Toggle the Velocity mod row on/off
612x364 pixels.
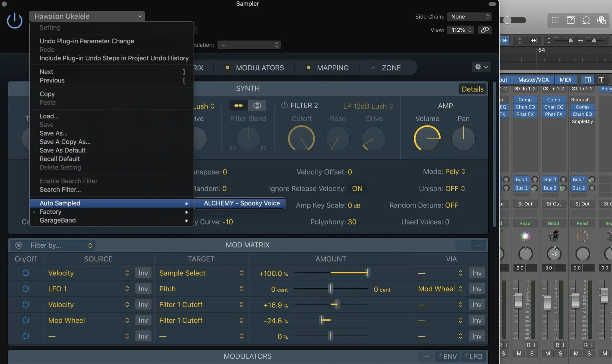pyautogui.click(x=25, y=273)
